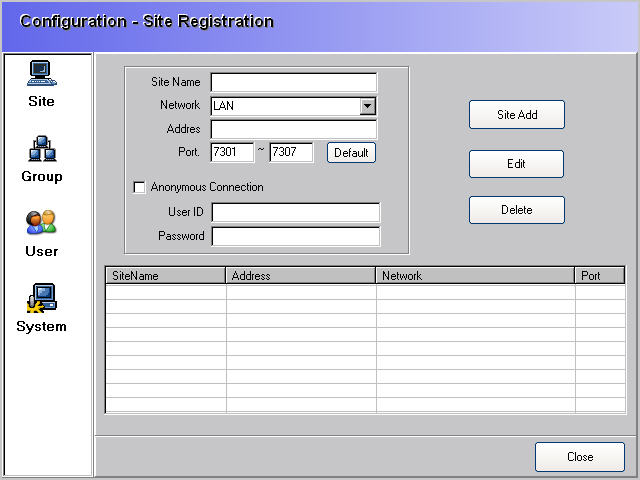Open the Group configuration icon

tap(42, 149)
